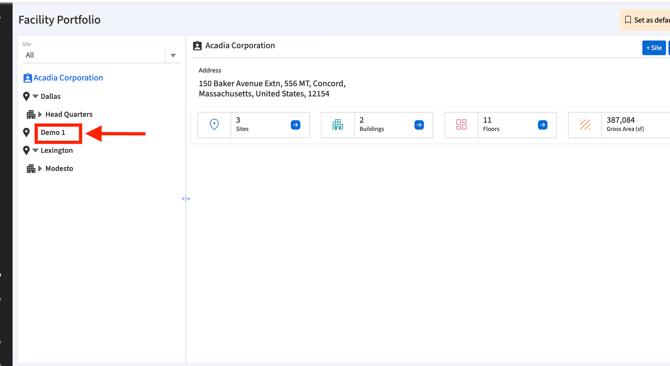Click the Sites location pin card icon
The width and height of the screenshot is (670, 366).
click(x=214, y=125)
